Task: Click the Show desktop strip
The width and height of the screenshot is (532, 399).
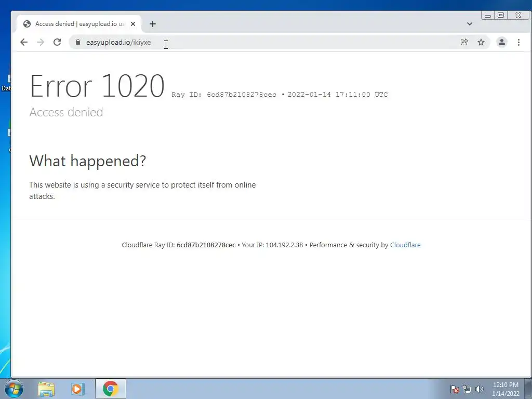Action: [x=528, y=389]
